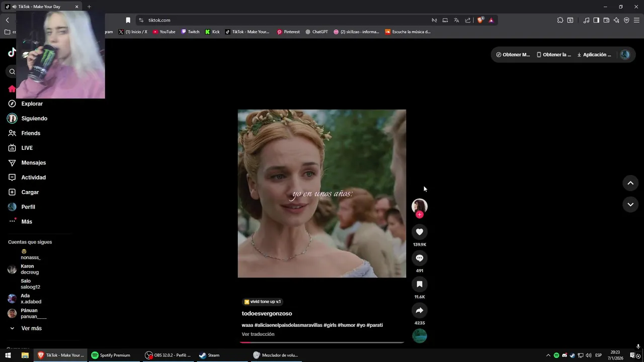This screenshot has width=644, height=362.
Task: Click the Obtener la... phone app button
Action: (554, 55)
